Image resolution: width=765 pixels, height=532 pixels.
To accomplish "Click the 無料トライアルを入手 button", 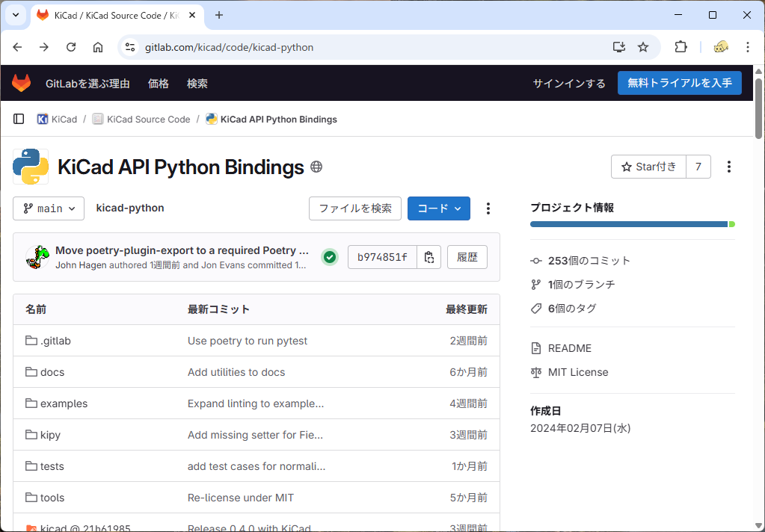I will pos(680,83).
